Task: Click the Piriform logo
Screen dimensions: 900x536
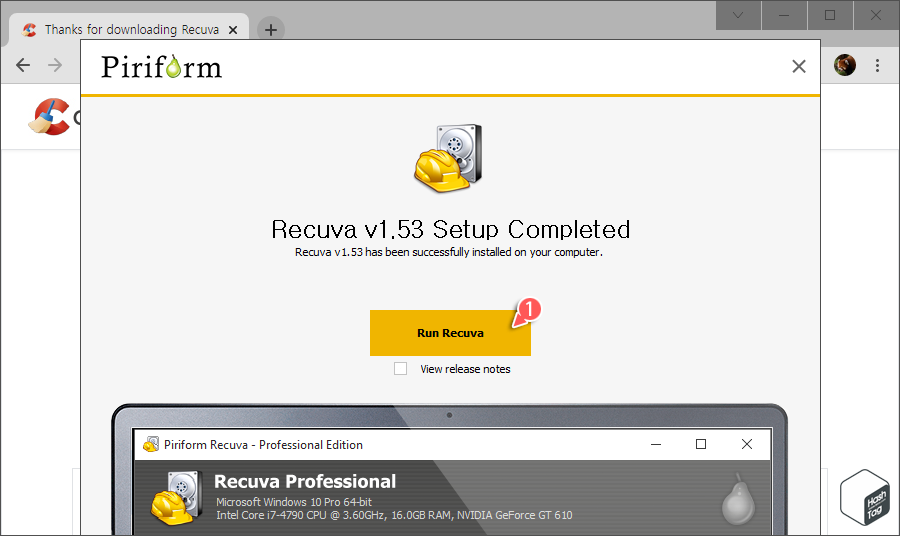Action: click(161, 67)
